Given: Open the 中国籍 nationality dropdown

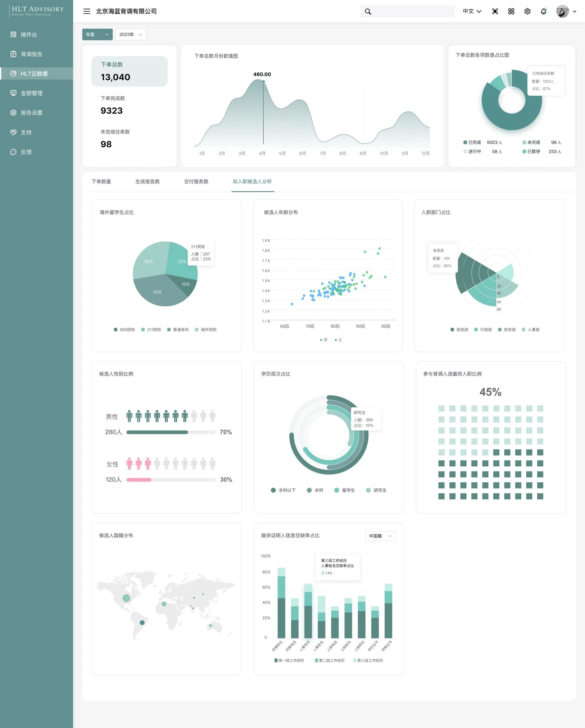Looking at the screenshot, I should point(380,536).
